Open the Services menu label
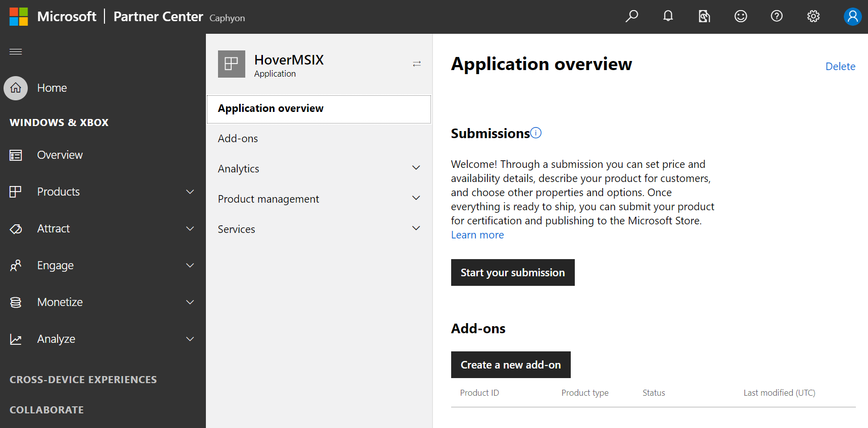Image resolution: width=868 pixels, height=428 pixels. coord(237,229)
